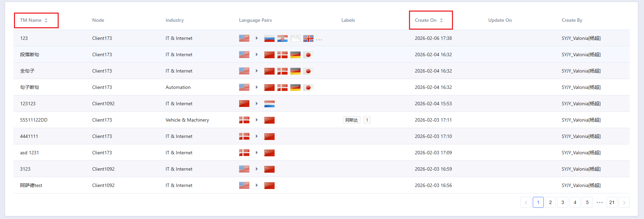Sort the table by TM Name arrows

point(46,20)
